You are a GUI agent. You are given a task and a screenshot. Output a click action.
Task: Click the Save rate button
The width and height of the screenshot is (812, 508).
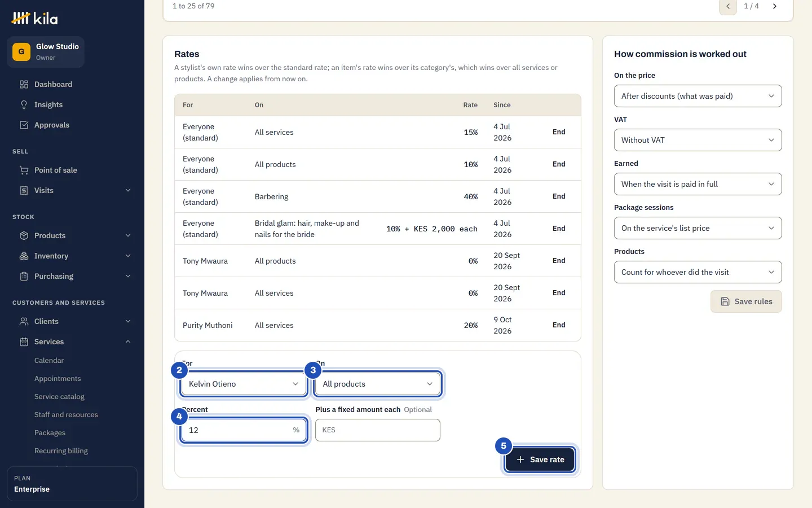click(540, 459)
